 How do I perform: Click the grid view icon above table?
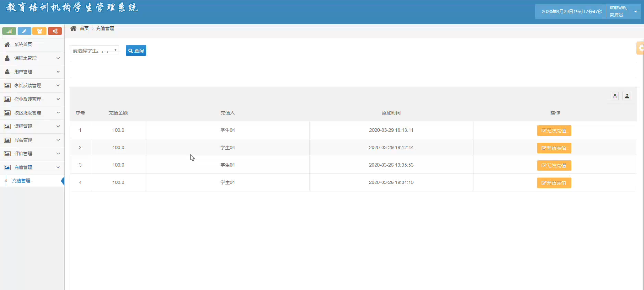615,96
